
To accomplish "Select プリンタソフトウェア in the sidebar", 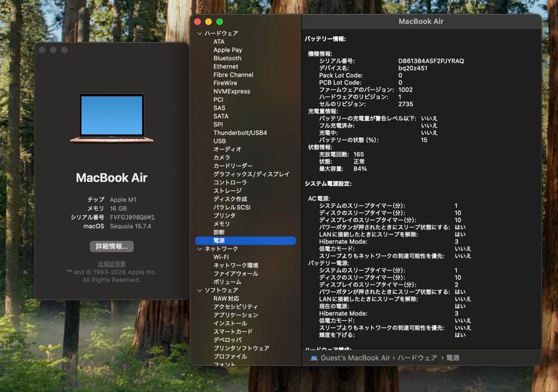I will click(x=241, y=348).
